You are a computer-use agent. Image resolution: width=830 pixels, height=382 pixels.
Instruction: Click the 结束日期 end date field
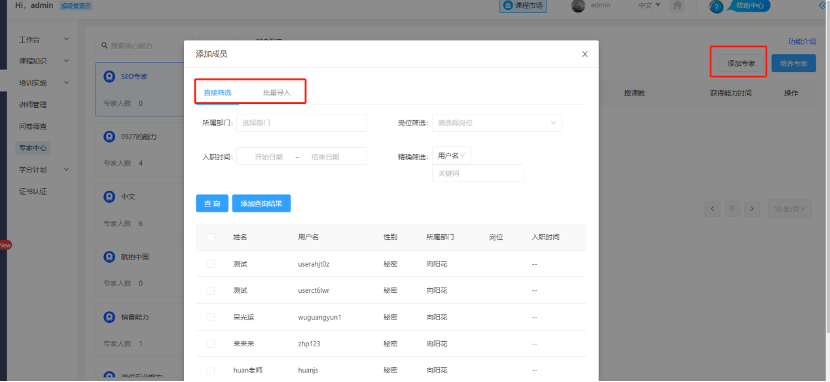click(325, 157)
